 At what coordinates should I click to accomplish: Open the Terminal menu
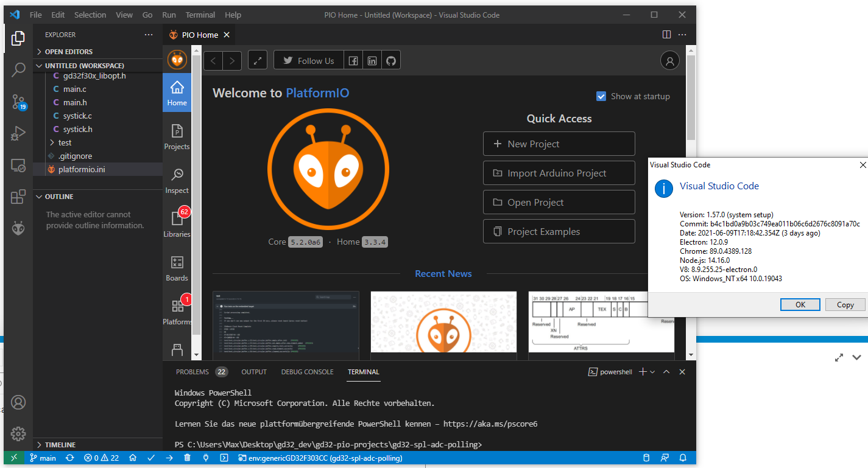point(200,15)
